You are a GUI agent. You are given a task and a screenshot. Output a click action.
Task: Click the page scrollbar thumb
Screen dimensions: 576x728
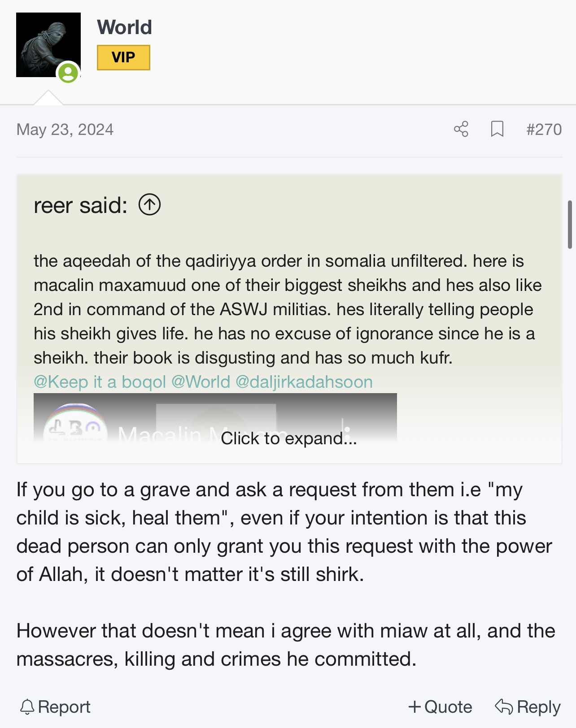tap(570, 224)
